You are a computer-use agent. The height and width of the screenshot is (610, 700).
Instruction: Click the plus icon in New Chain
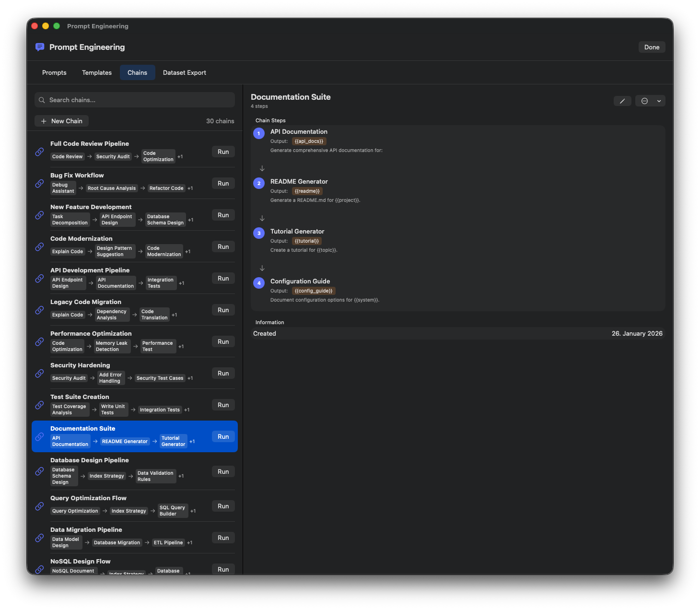click(x=44, y=121)
